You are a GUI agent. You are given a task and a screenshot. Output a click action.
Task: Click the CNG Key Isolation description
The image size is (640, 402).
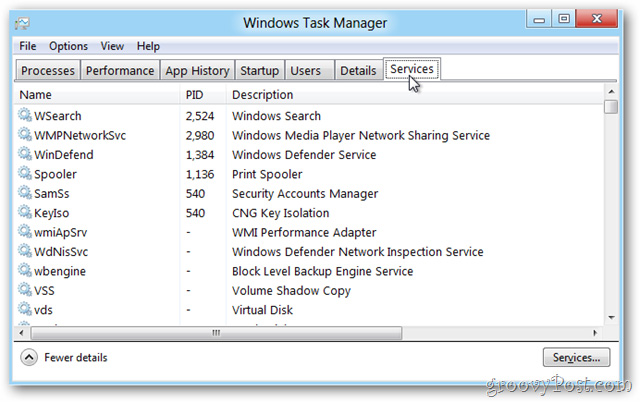coord(280,213)
